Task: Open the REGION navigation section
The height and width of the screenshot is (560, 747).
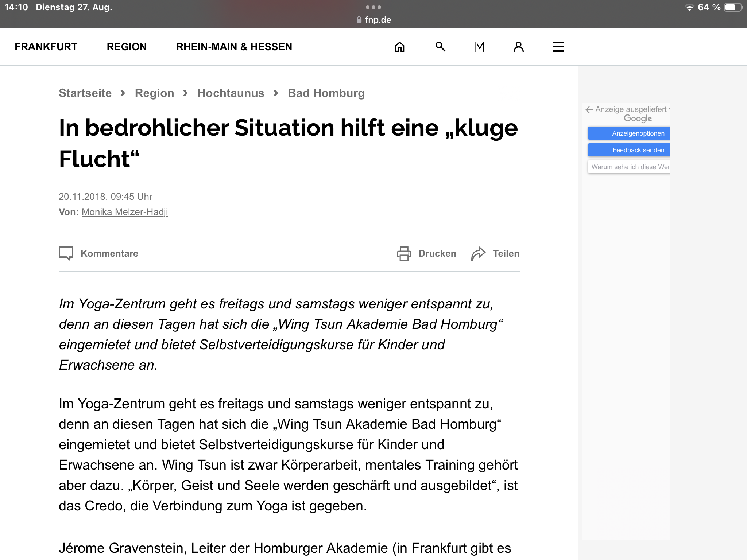Action: (127, 47)
